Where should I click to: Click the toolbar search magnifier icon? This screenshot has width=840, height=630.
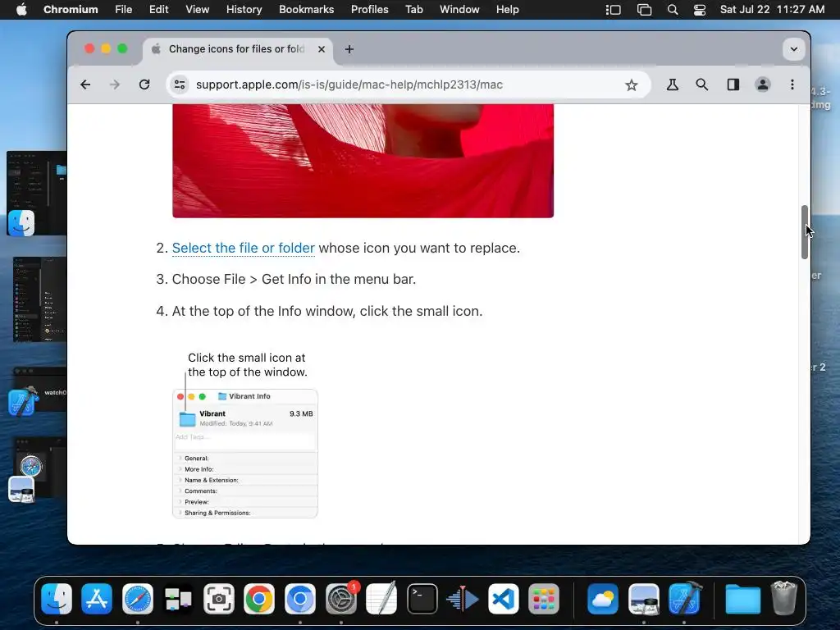point(702,84)
